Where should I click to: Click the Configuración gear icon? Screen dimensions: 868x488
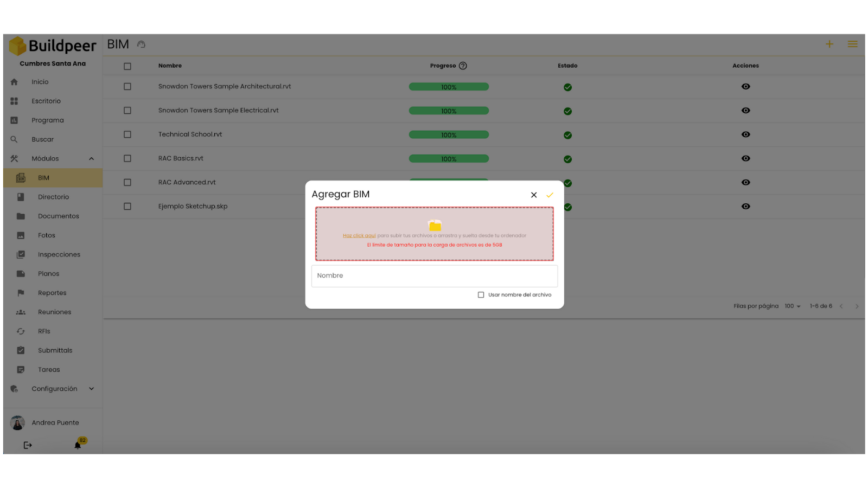[14, 389]
